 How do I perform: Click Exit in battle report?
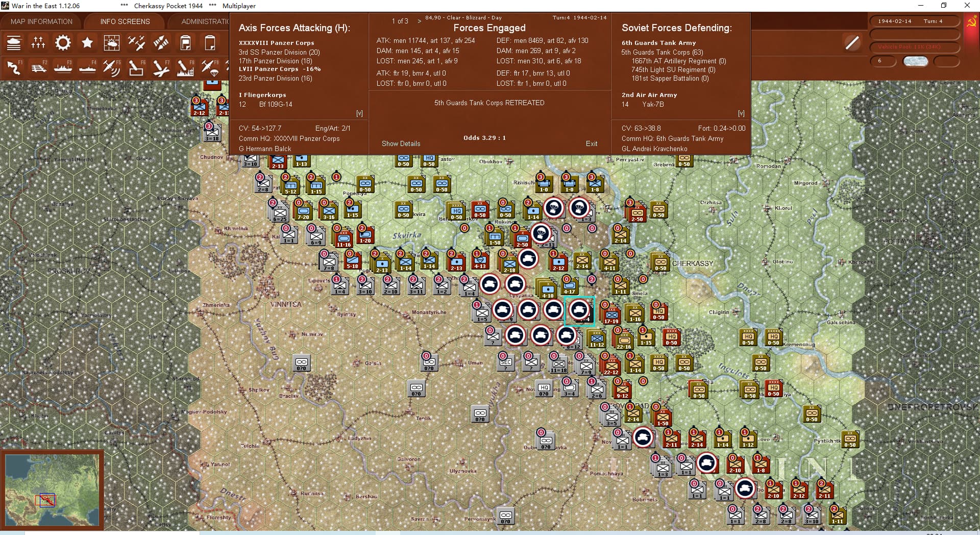click(x=592, y=143)
